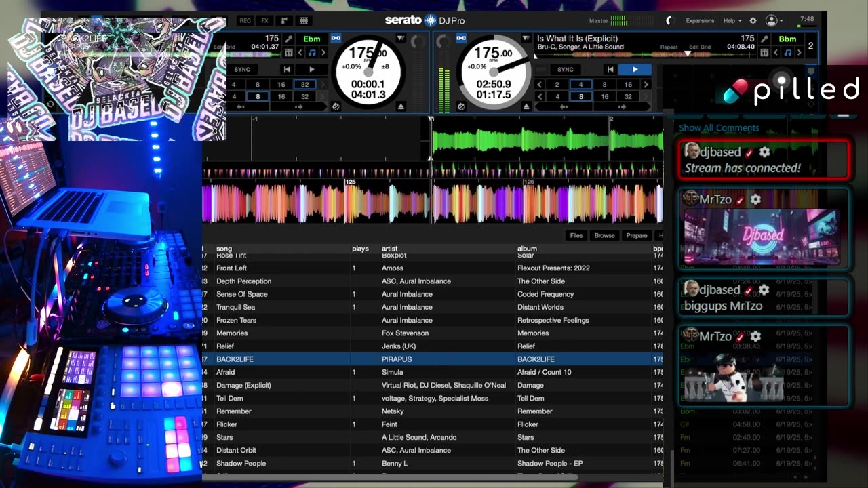Open the Expansions menu

(700, 21)
